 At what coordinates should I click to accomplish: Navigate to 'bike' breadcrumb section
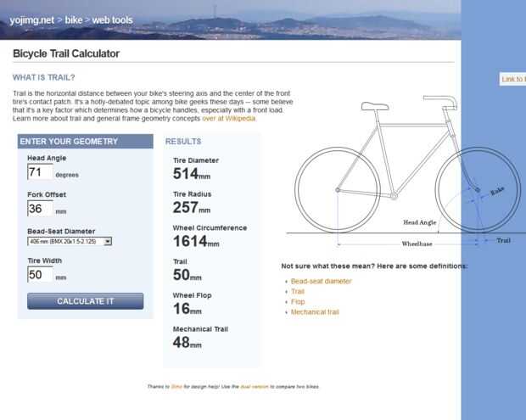pos(74,19)
